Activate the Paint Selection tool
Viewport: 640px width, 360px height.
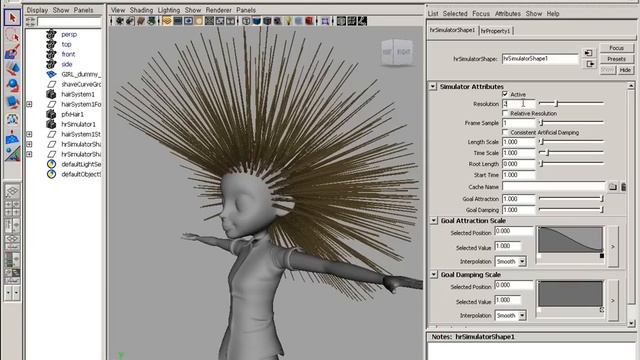point(12,52)
